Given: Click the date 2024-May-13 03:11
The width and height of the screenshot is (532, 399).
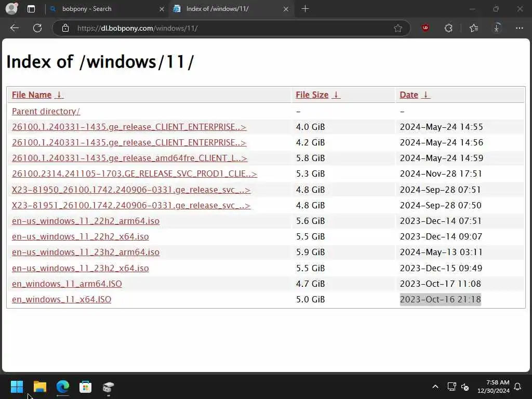Looking at the screenshot, I should 441,252.
